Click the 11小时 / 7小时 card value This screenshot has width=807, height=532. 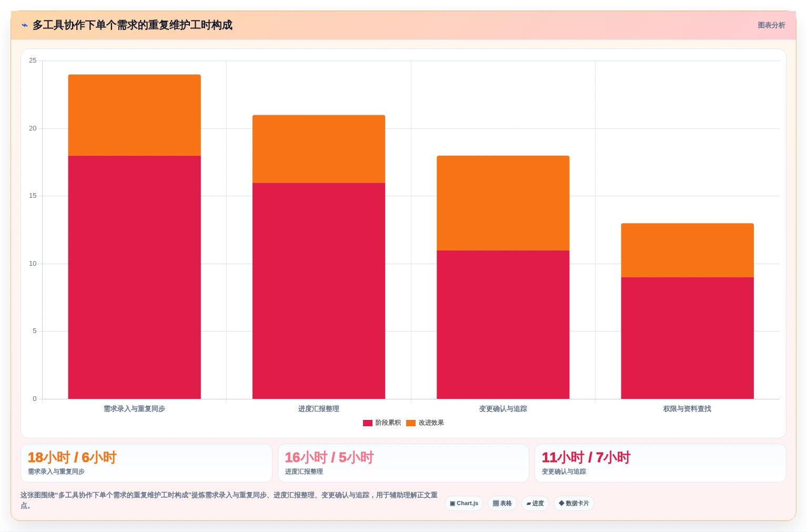pos(586,457)
